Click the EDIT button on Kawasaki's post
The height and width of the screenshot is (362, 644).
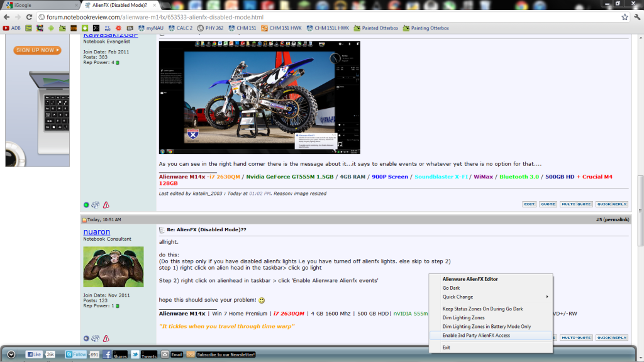[x=529, y=204]
